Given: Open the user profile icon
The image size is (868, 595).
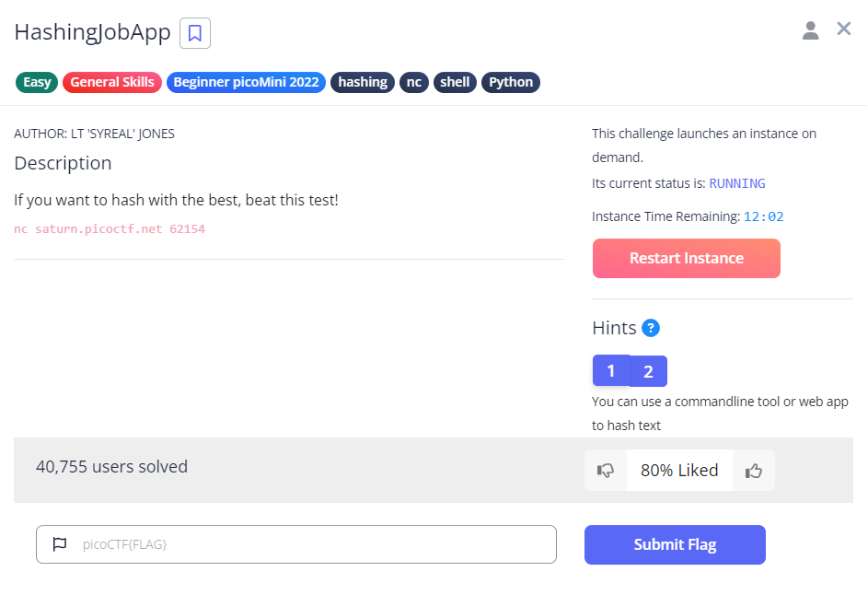Looking at the screenshot, I should pos(810,30).
